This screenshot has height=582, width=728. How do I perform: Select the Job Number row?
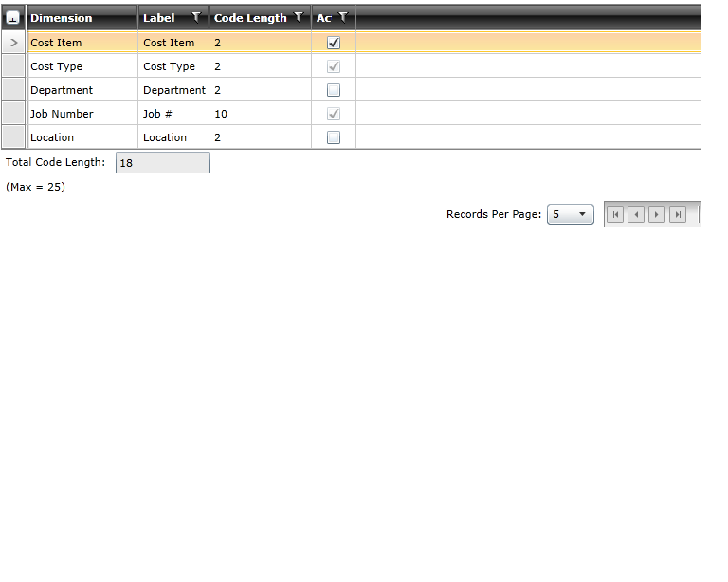pyautogui.click(x=62, y=114)
